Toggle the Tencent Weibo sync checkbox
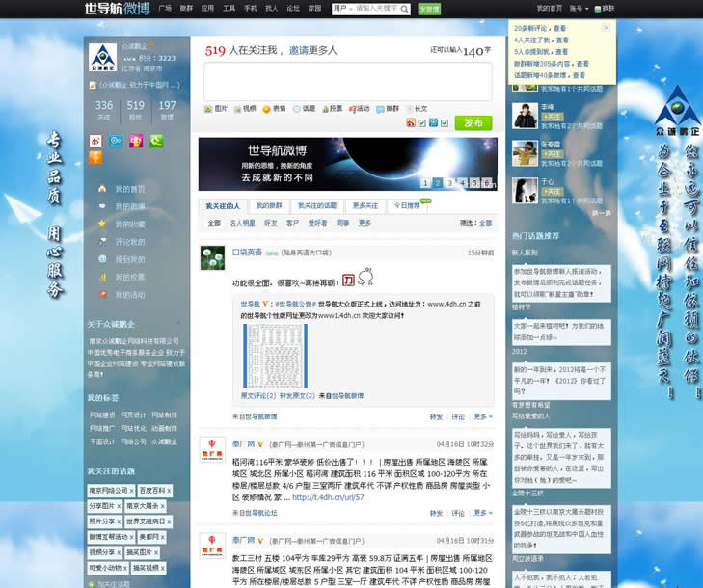This screenshot has height=588, width=703. pos(445,123)
